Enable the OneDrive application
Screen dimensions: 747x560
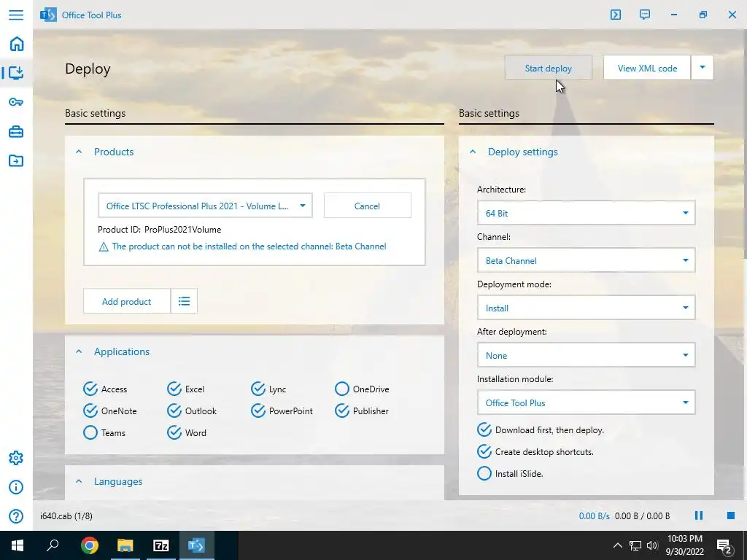click(341, 389)
